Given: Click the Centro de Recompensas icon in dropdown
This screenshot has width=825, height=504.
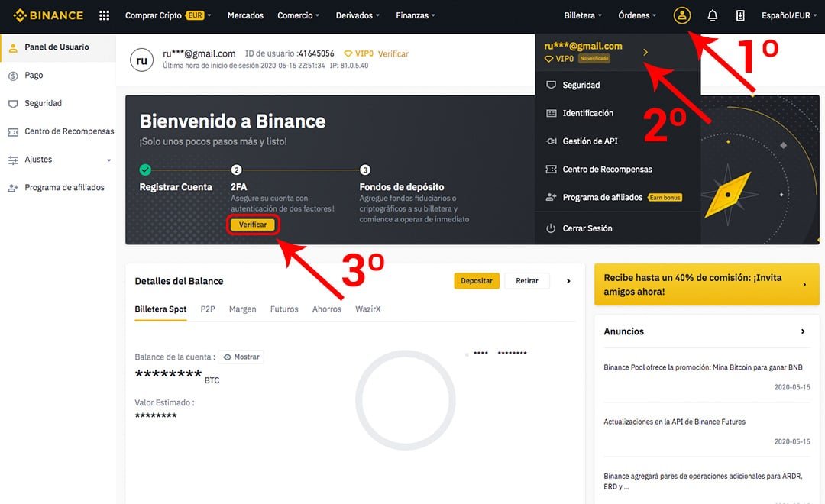Looking at the screenshot, I should [x=551, y=170].
